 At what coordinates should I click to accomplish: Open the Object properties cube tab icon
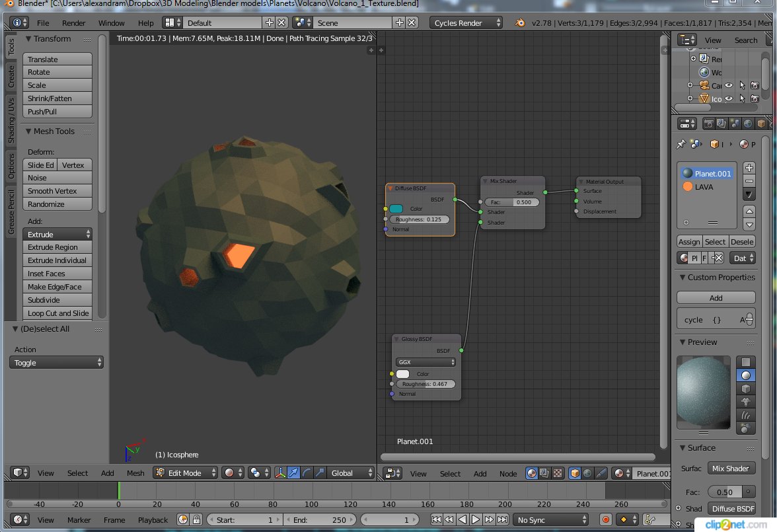click(x=761, y=124)
